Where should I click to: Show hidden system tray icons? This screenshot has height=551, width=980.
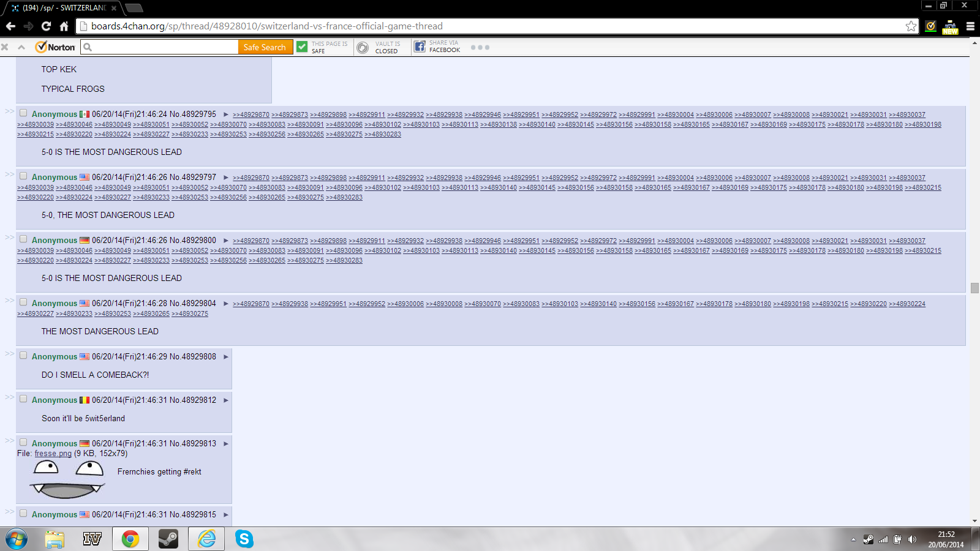(x=853, y=539)
